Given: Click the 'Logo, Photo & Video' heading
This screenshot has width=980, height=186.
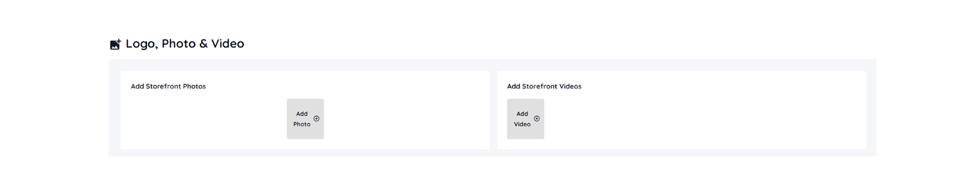Looking at the screenshot, I should pos(184,44).
